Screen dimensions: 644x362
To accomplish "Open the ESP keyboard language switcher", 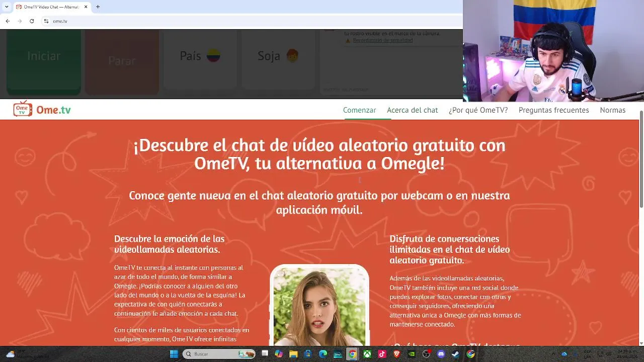I will 587,354.
